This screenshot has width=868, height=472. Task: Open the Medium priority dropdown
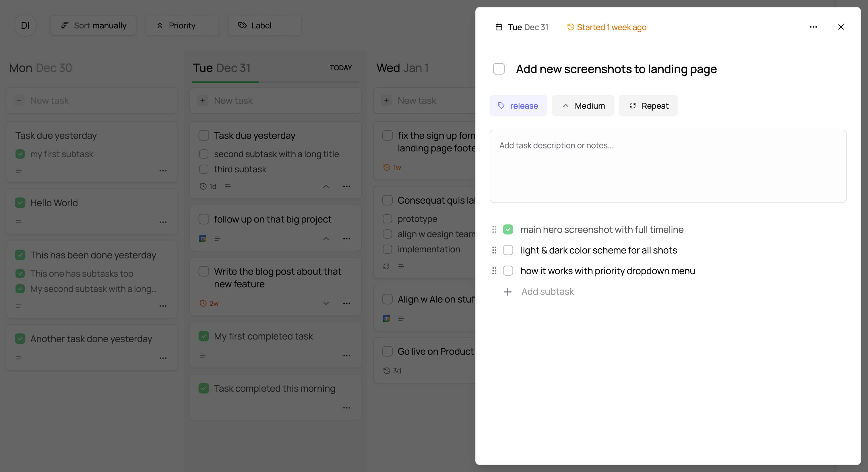[x=583, y=106]
